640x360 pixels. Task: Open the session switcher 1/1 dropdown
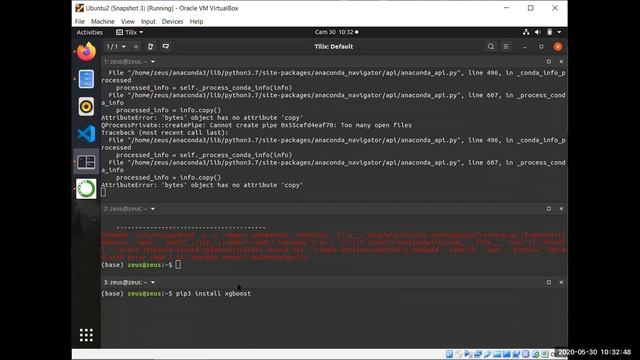(x=116, y=47)
